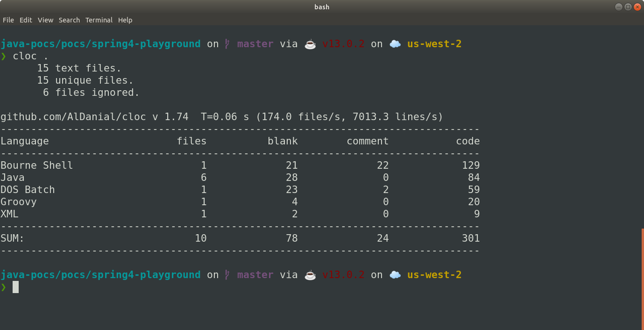Click Groovy code count 20

(474, 202)
